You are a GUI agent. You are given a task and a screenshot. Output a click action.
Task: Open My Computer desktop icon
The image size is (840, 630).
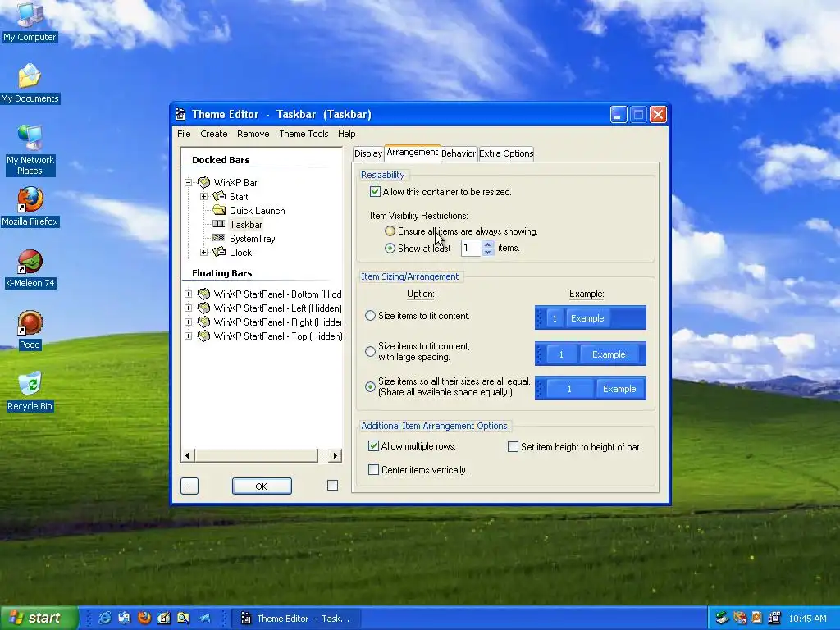click(x=30, y=22)
